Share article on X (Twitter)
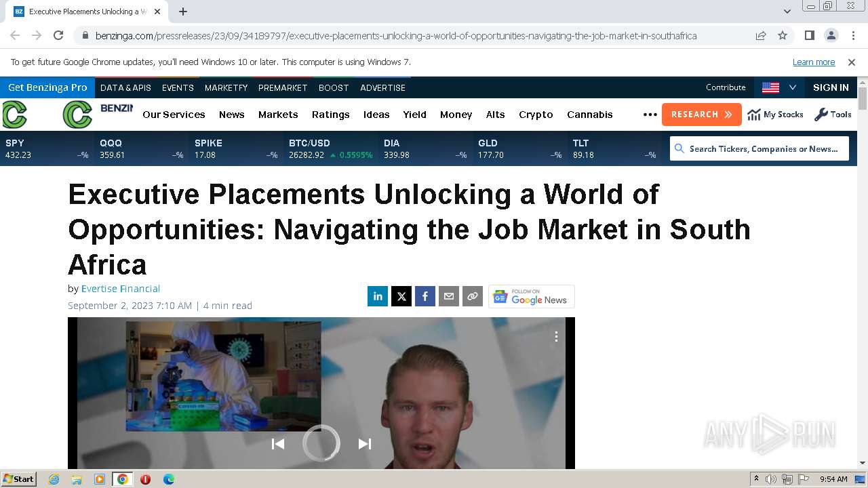 [401, 296]
